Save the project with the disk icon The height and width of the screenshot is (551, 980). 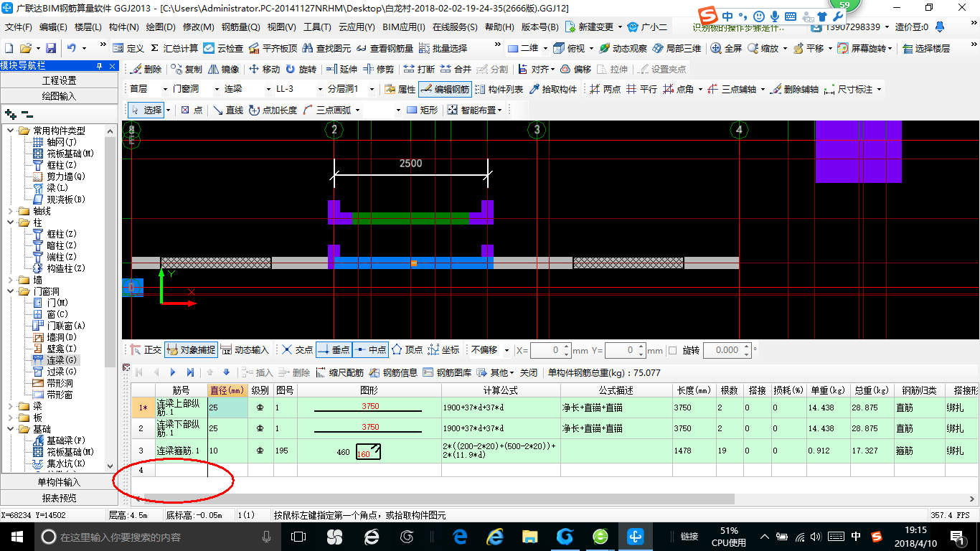[x=51, y=48]
